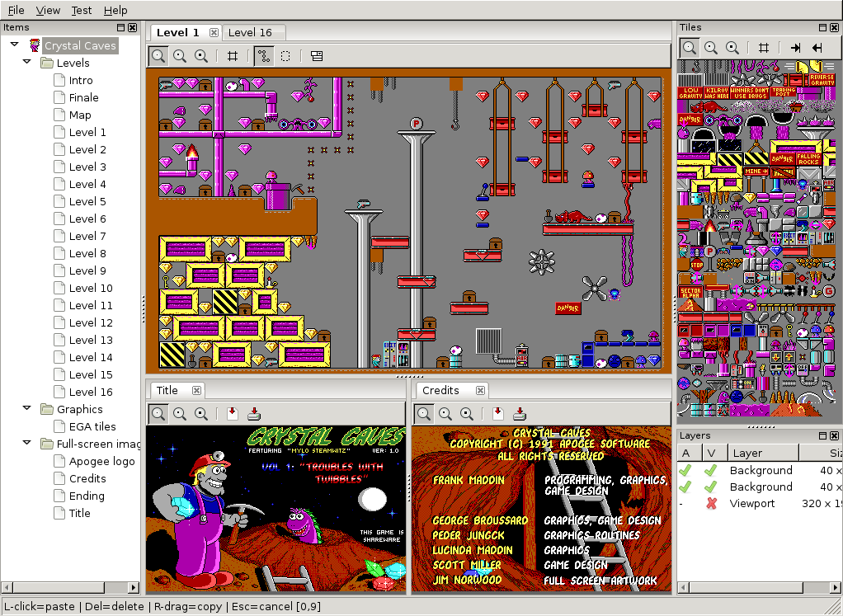Screen dimensions: 843x616
Task: Toggle visibility of the second Background layer
Action: 711,487
